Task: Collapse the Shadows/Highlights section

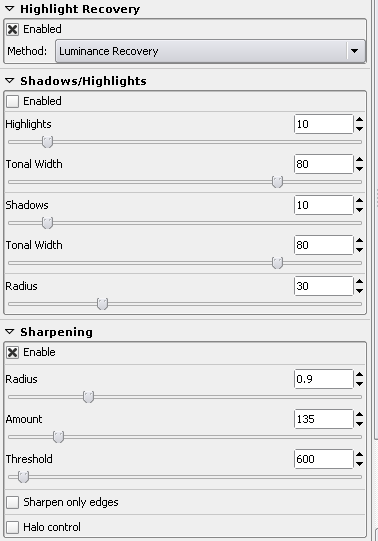Action: 10,81
